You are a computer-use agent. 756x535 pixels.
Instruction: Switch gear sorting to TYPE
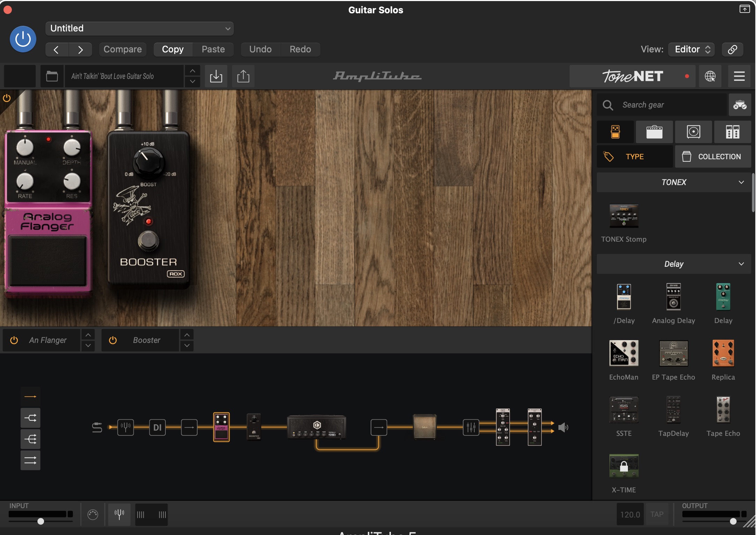coord(635,156)
